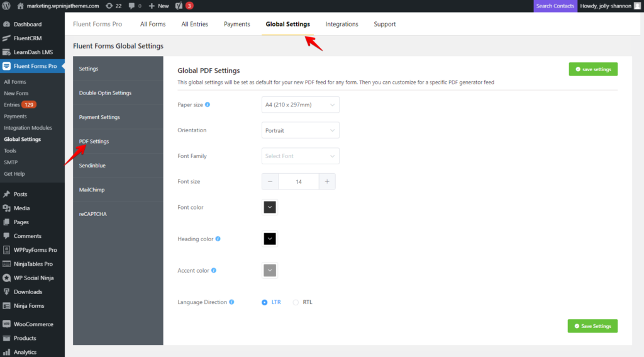Screen dimensions: 644x357
Task: Click the plus New icon in admin bar
Action: 152,6
